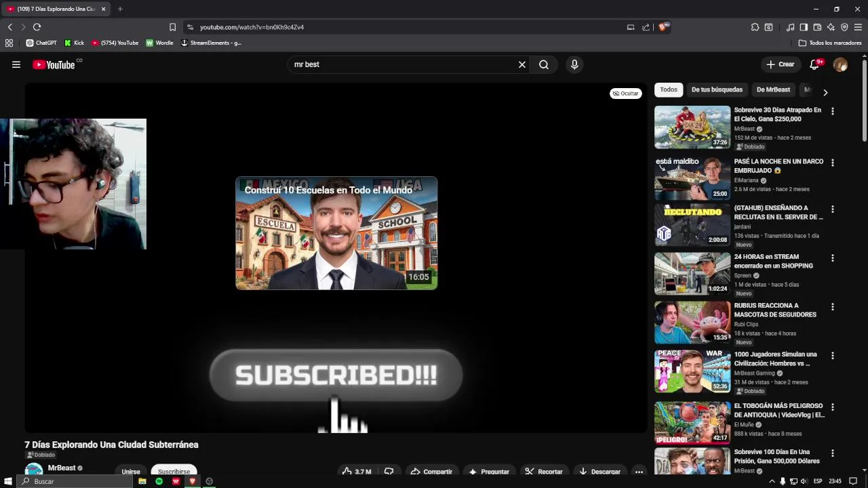The image size is (868, 488).
Task: Open options for 1000 Jugadores video
Action: [833, 356]
